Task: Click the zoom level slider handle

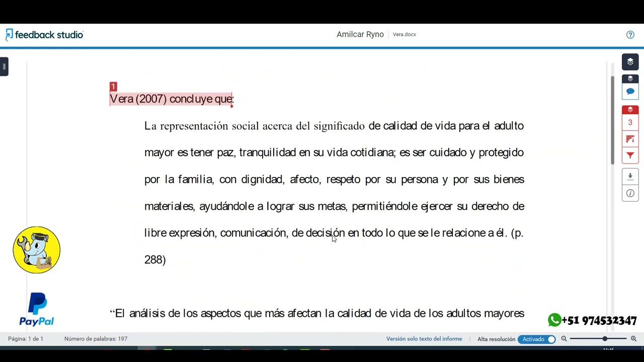Action: point(605,339)
